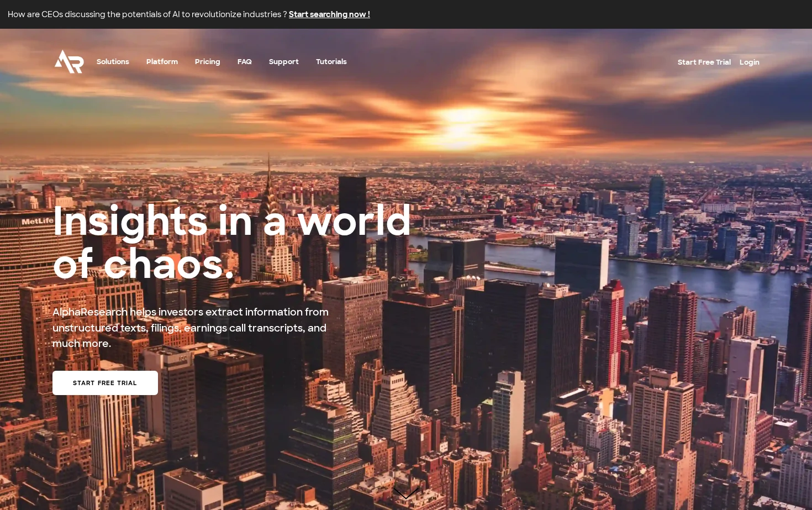The image size is (812, 510).
Task: Open Tutorials from the navigation
Action: point(331,61)
